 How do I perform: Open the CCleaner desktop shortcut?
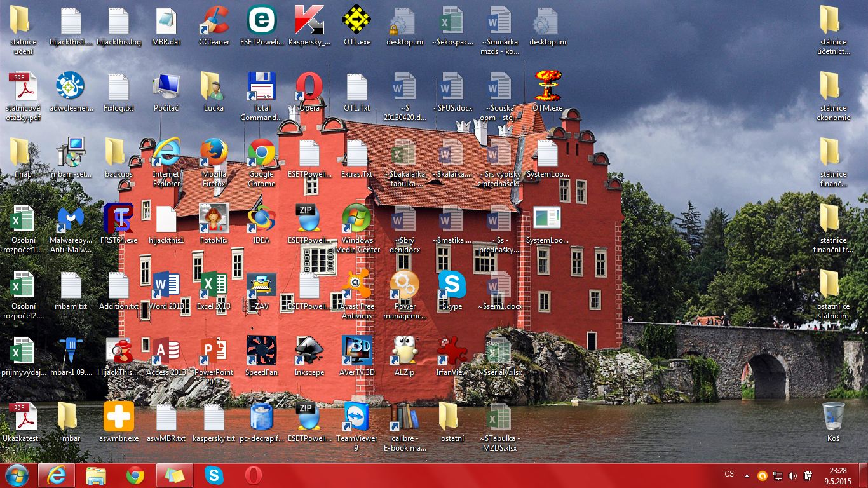[x=214, y=26]
